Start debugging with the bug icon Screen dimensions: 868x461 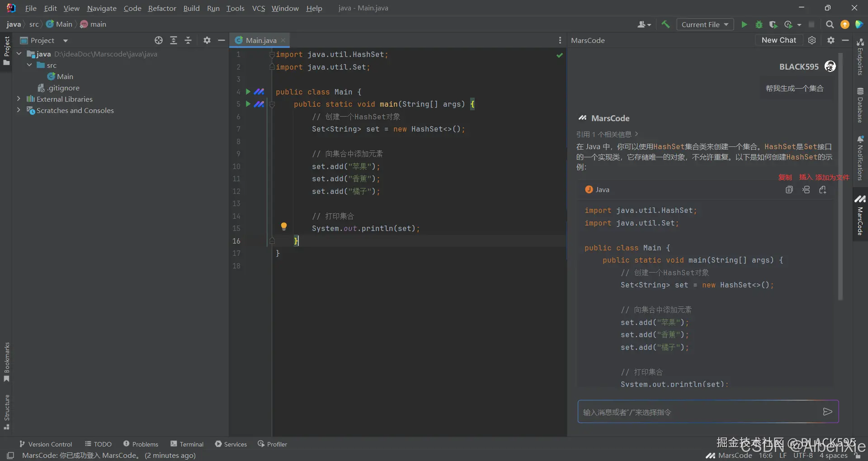759,24
